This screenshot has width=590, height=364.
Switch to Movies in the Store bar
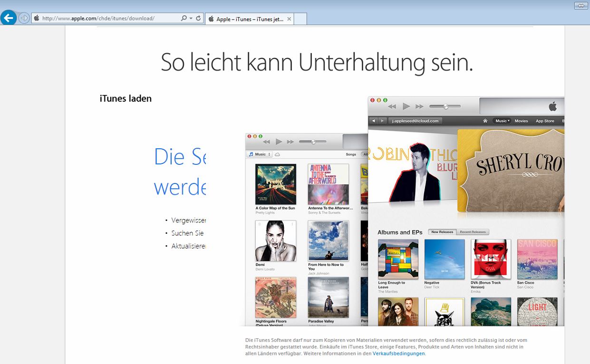point(521,121)
